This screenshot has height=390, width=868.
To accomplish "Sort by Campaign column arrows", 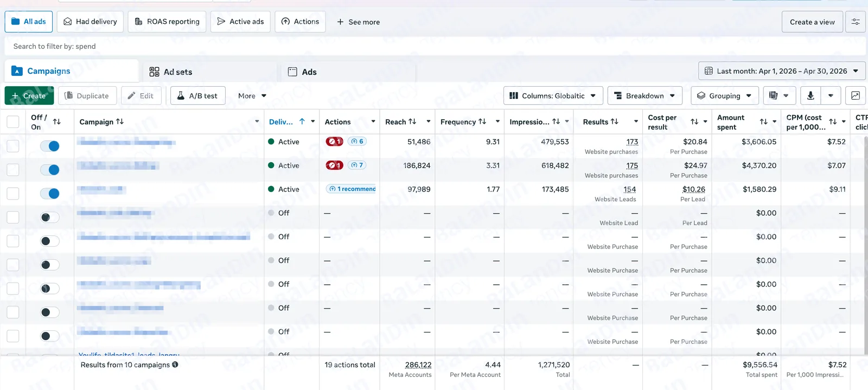I will coord(120,122).
